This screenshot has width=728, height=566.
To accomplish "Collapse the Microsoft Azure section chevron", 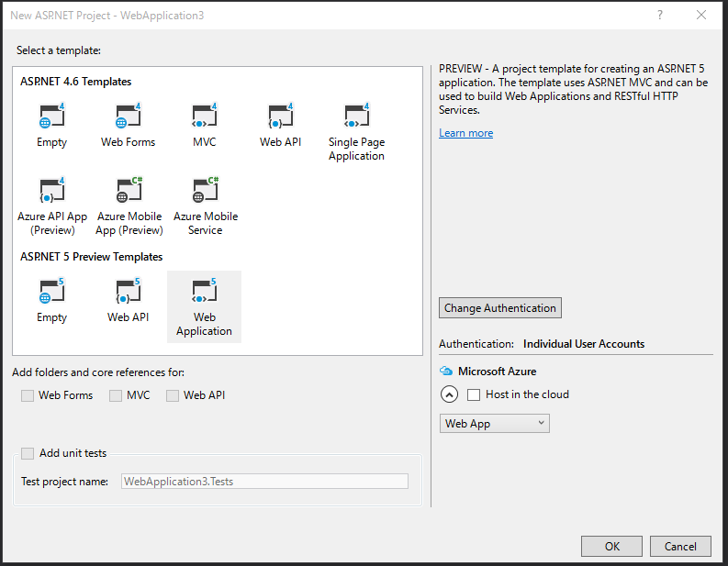I will (449, 394).
